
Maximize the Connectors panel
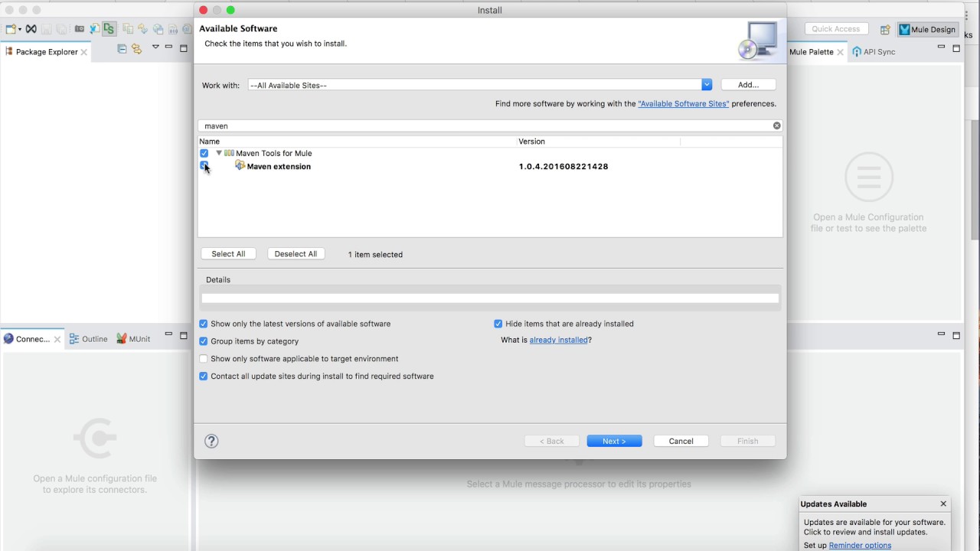click(x=184, y=335)
